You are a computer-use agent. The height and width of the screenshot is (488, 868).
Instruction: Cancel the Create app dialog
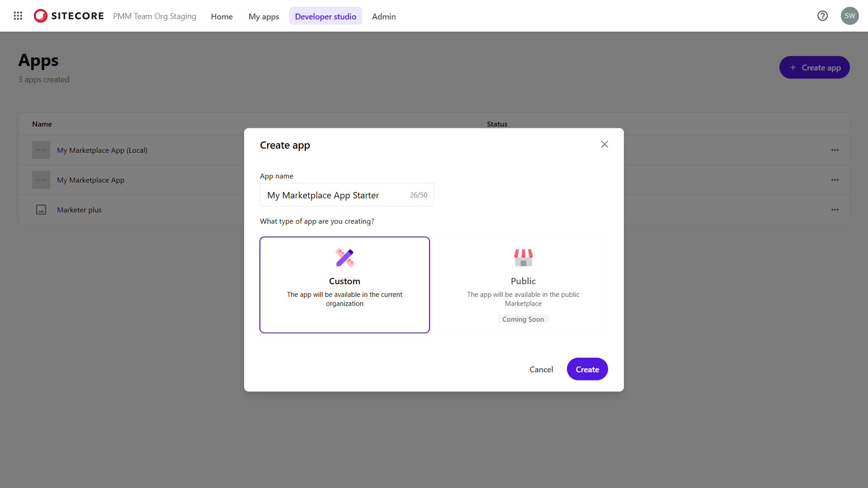[x=541, y=369]
